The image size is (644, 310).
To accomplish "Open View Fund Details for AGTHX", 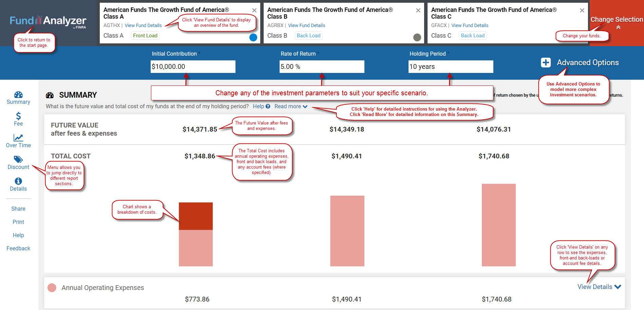I will [x=143, y=25].
